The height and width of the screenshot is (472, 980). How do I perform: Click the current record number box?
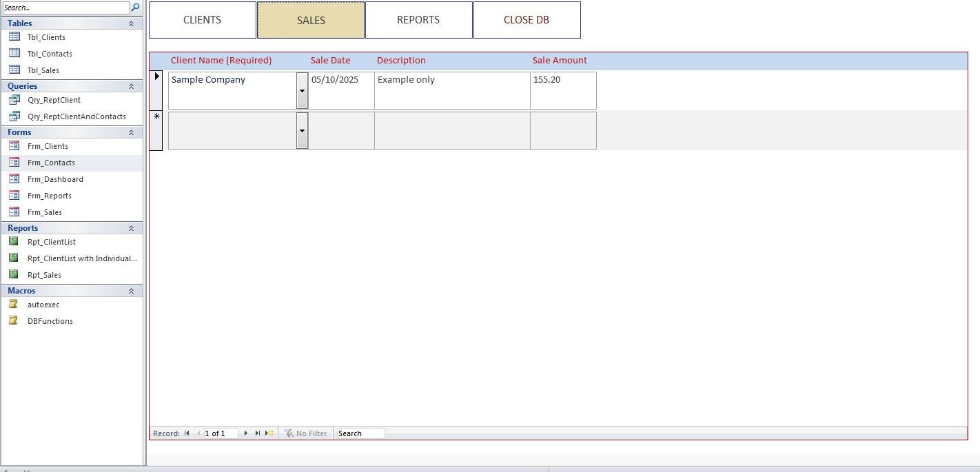click(221, 433)
